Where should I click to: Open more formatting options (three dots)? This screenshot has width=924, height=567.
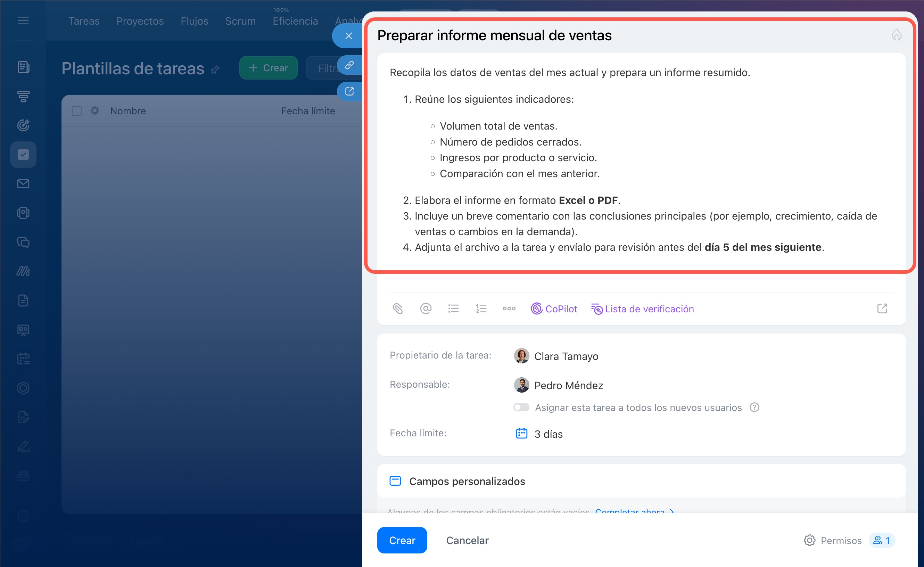[x=509, y=309]
